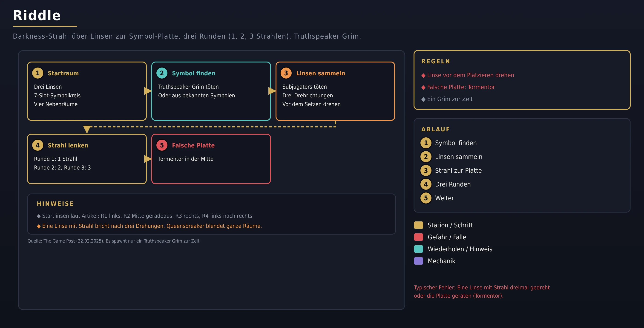This screenshot has width=644, height=328.
Task: Click the text '7-Slot-Symbolkreis'
Action: (57, 96)
